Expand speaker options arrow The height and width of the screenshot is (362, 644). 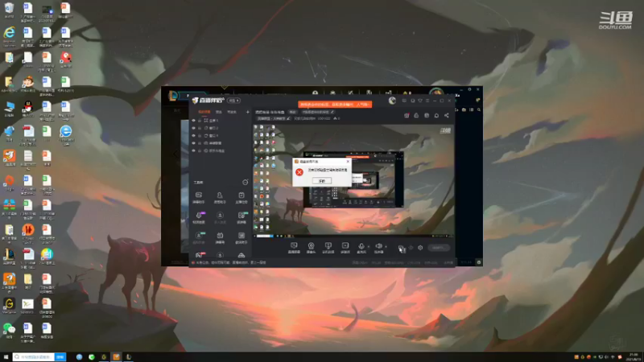pos(386,247)
